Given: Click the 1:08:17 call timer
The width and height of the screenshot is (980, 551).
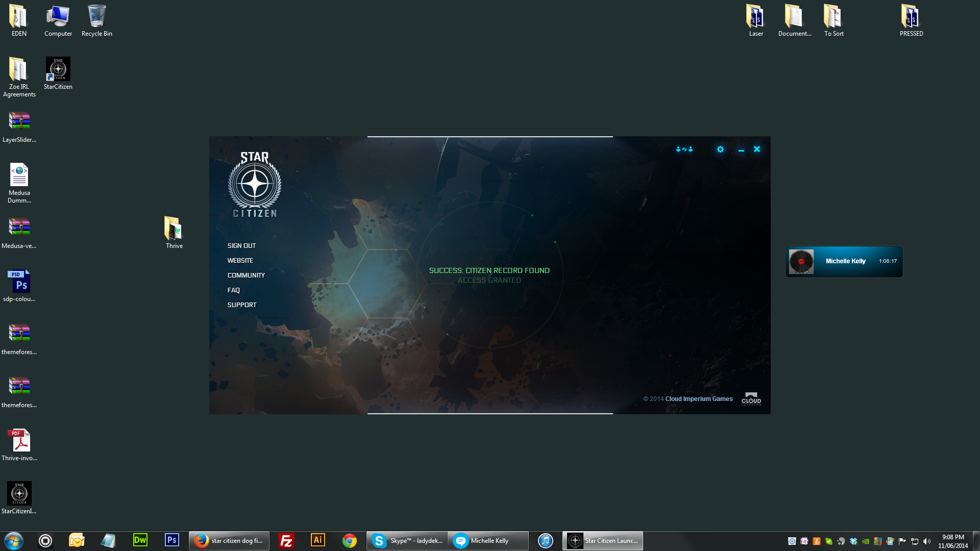Looking at the screenshot, I should (x=888, y=261).
